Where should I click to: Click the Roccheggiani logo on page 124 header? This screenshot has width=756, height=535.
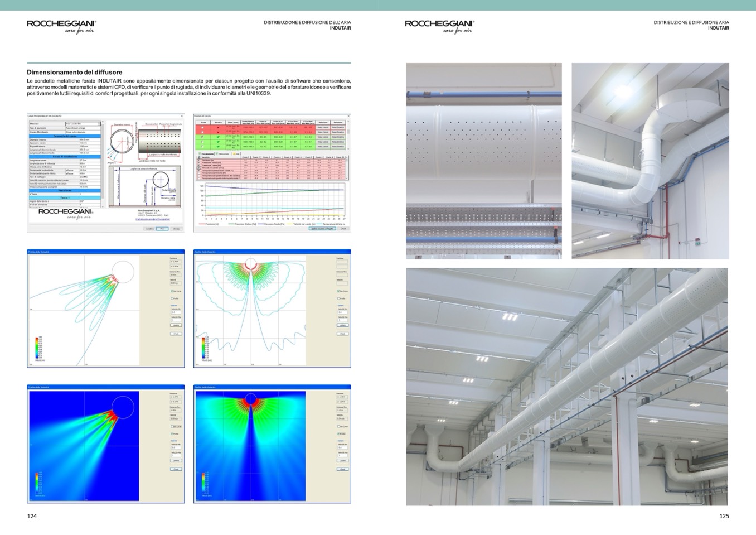point(61,26)
